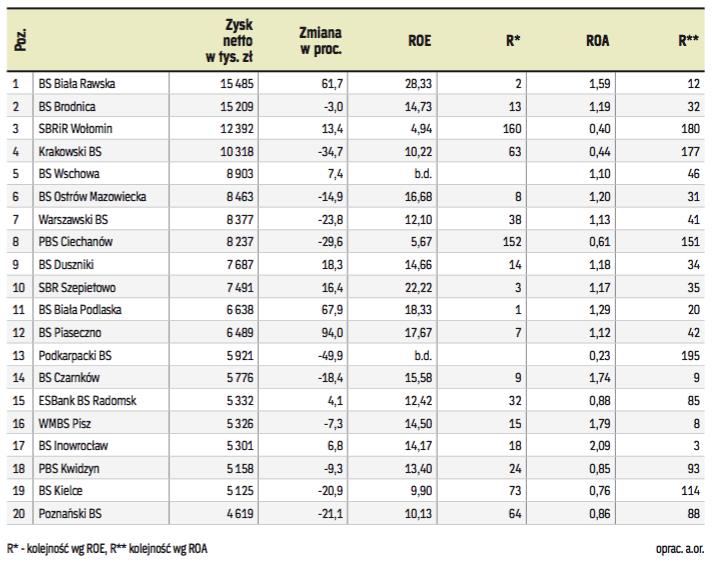The height and width of the screenshot is (566, 713).
Task: Click the BS Brodnica row name
Action: (67, 106)
